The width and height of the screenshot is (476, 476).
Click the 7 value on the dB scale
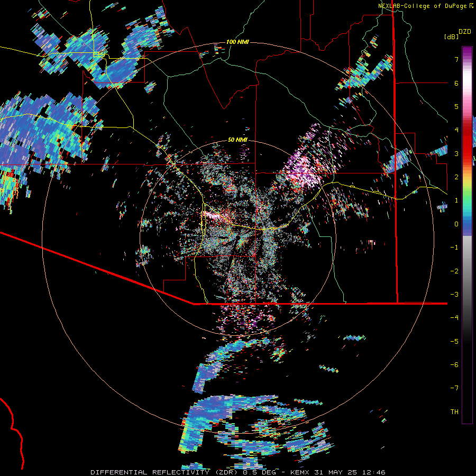click(x=456, y=59)
